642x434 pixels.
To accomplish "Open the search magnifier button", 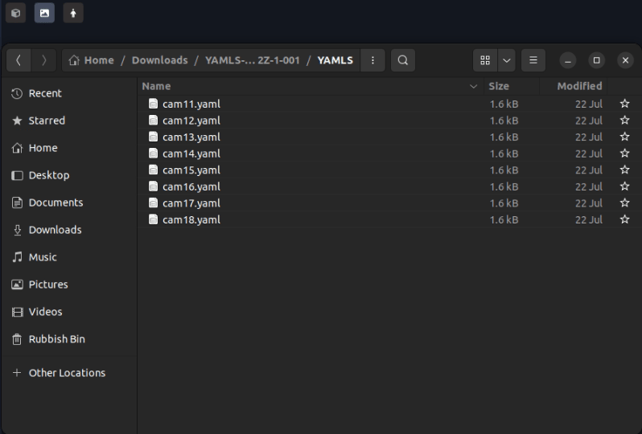I will tap(403, 60).
